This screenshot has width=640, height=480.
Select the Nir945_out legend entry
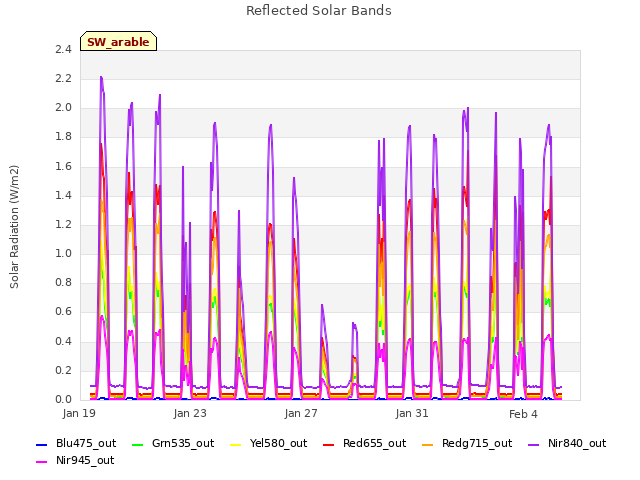point(75,460)
